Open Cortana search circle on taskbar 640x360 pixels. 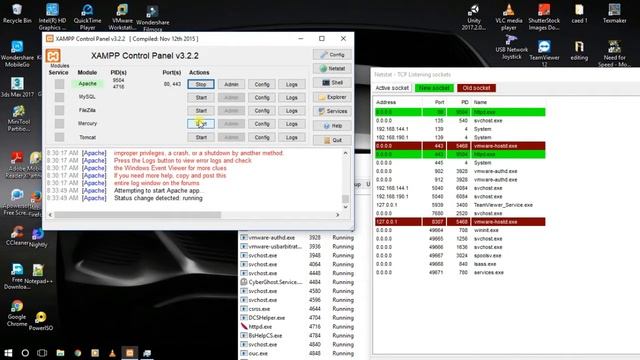coord(25,353)
